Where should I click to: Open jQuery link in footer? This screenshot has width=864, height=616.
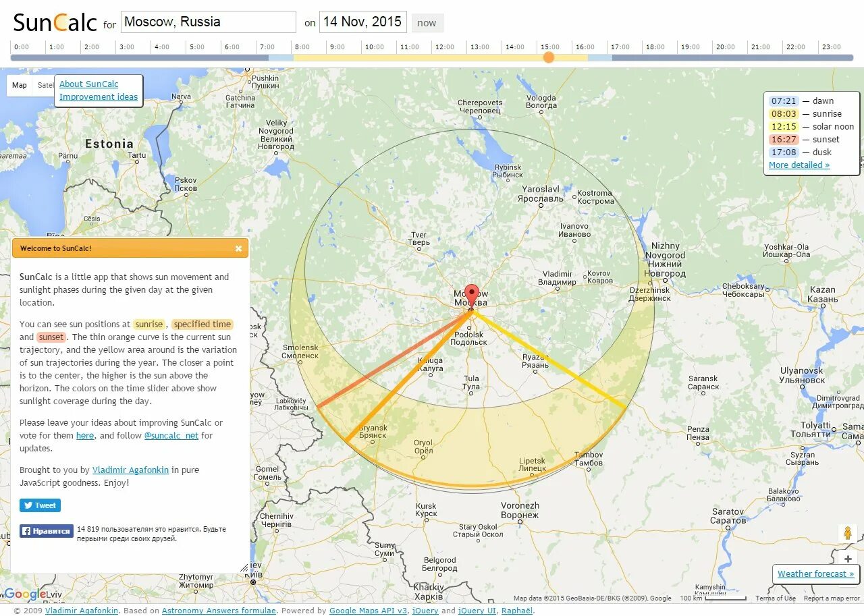[425, 611]
